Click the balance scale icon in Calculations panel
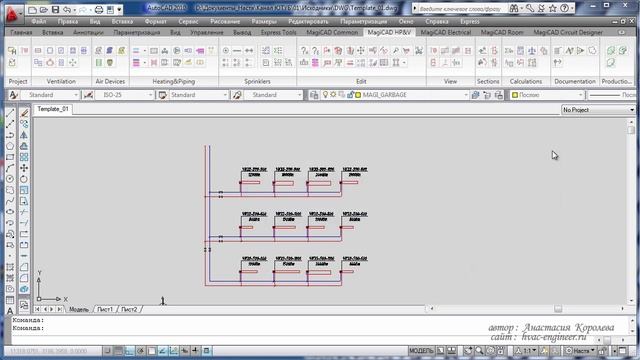The height and width of the screenshot is (360, 640). click(532, 51)
